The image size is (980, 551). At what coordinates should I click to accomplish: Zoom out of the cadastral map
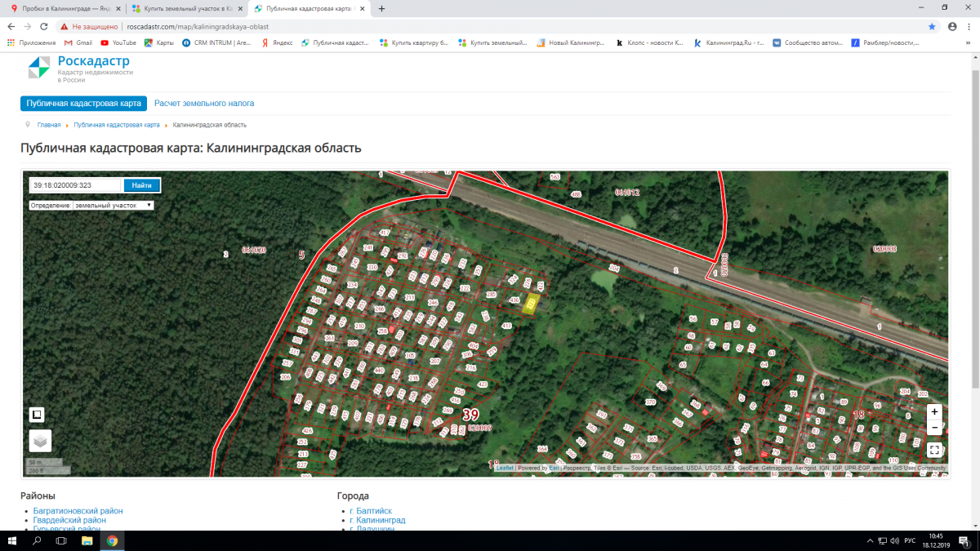[934, 428]
